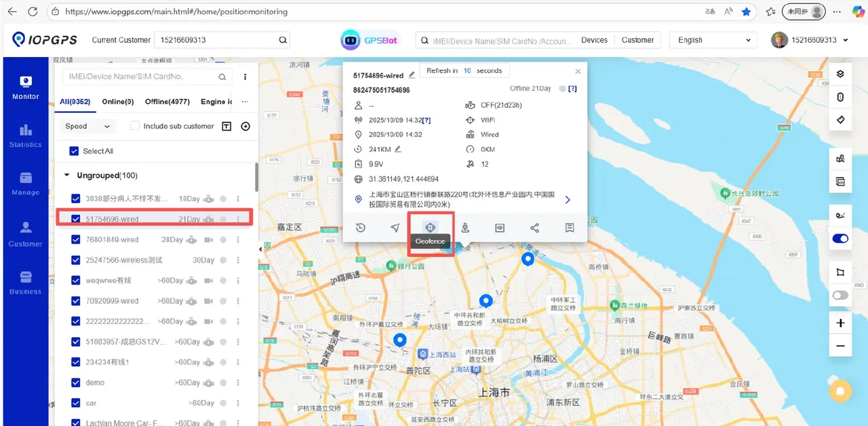
Task: Open street view icon in device popup
Action: 465,228
